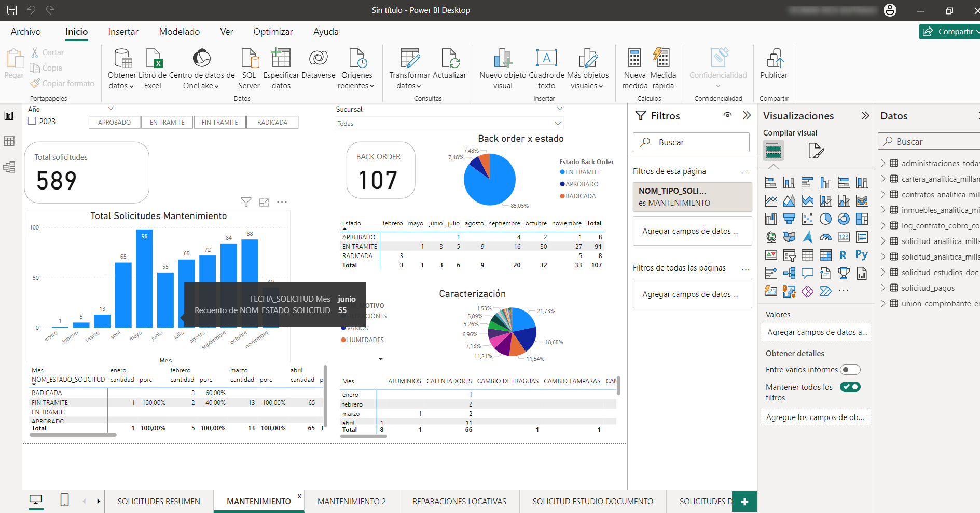Choose the slicer visual icon
The image size is (980, 513).
789,255
